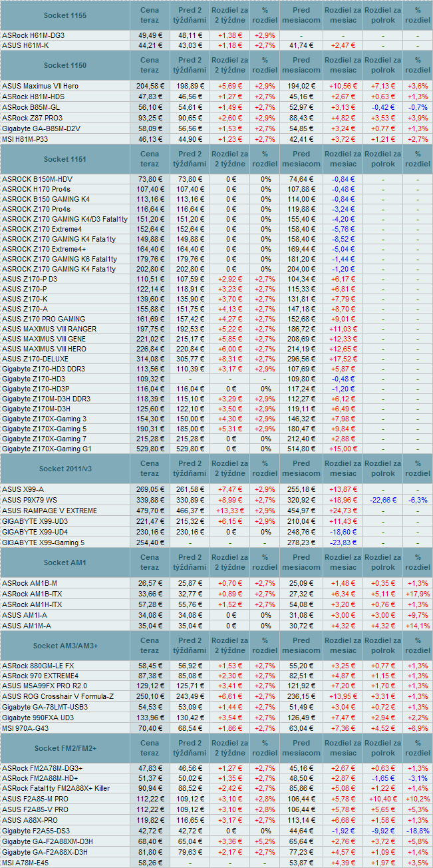Viewport: 433px width, 868px height.
Task: Click the -18,8% percentage cell
Action: pos(418,831)
